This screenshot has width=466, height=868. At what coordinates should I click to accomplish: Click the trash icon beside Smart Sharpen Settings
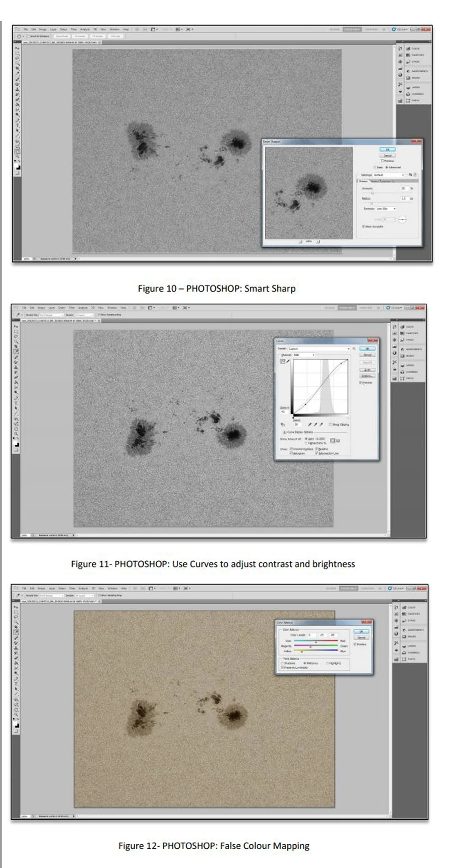coord(415,175)
